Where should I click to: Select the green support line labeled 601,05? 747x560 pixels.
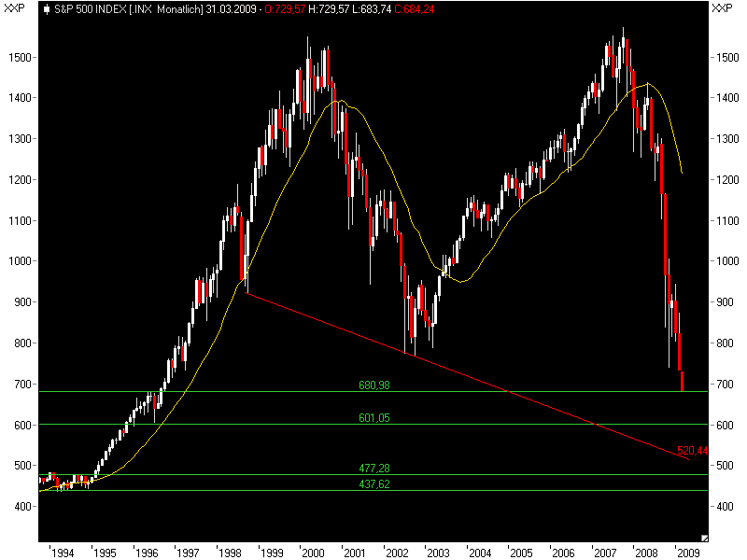(280, 425)
